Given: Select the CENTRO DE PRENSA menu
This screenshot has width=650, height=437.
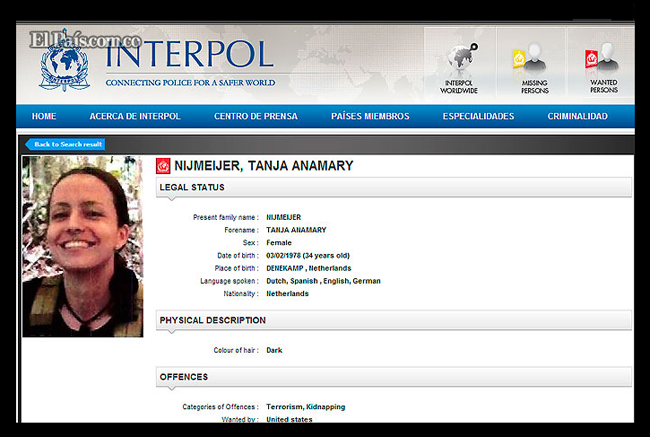Looking at the screenshot, I should click(x=256, y=116).
